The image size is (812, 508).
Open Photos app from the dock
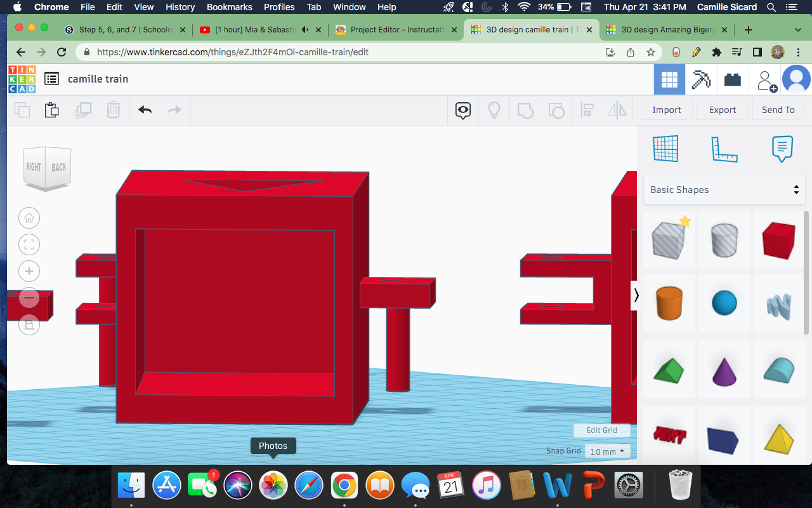pyautogui.click(x=273, y=486)
